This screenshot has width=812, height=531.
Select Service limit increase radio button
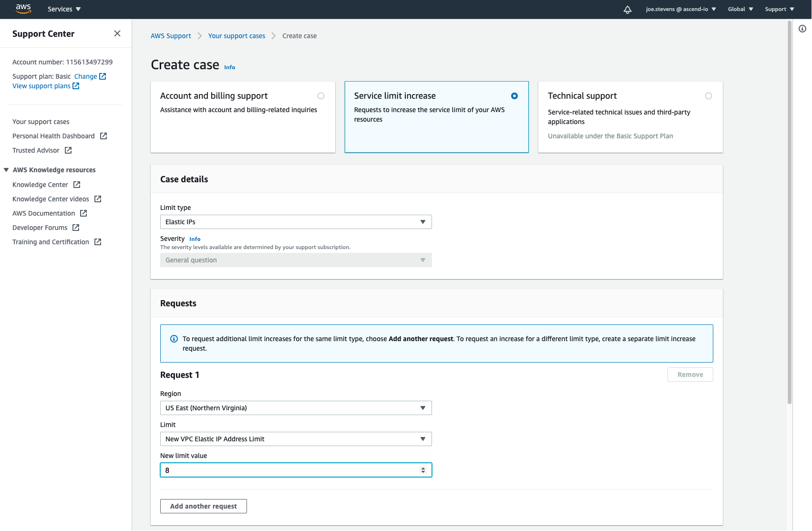point(514,96)
